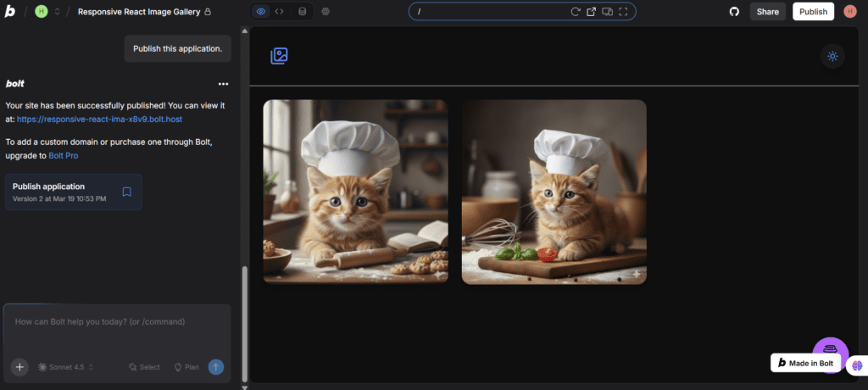Click the bookmark icon on Publish application card
Viewport: 868px width, 390px height.
pos(126,192)
